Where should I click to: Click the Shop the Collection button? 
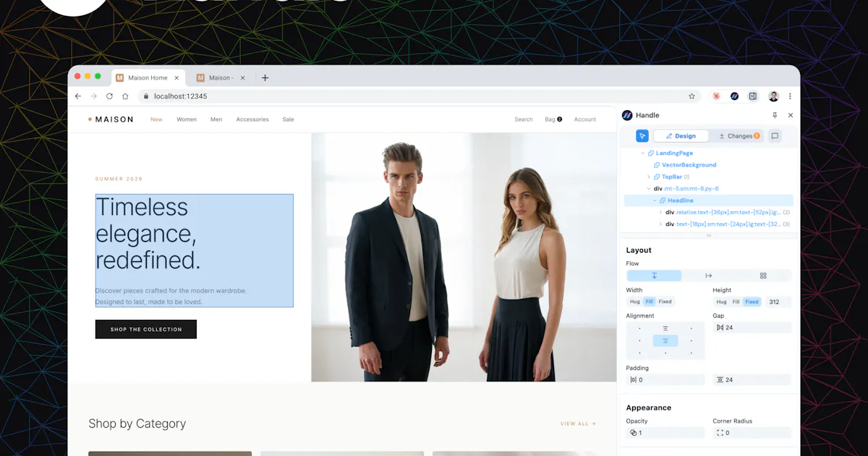(146, 329)
